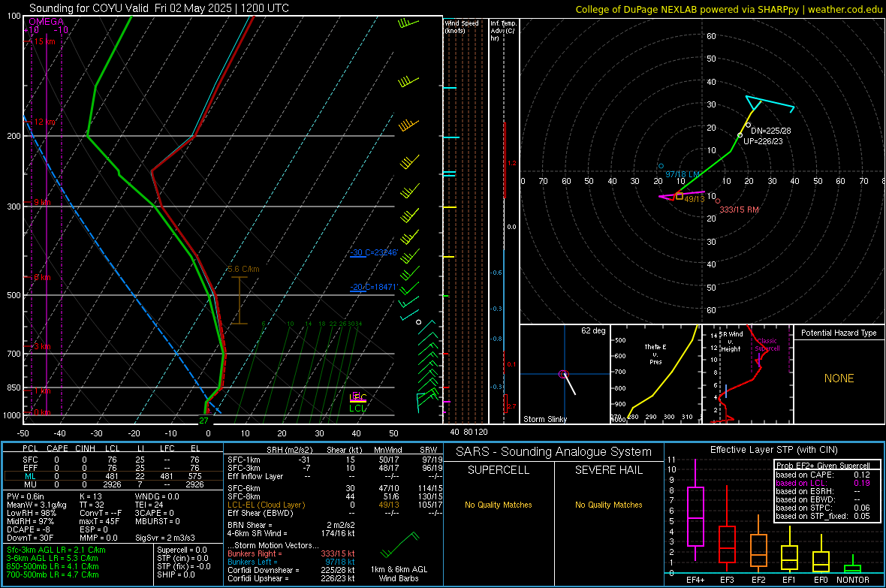
Task: Click the green surface dewpoint value 27
Action: tap(203, 420)
